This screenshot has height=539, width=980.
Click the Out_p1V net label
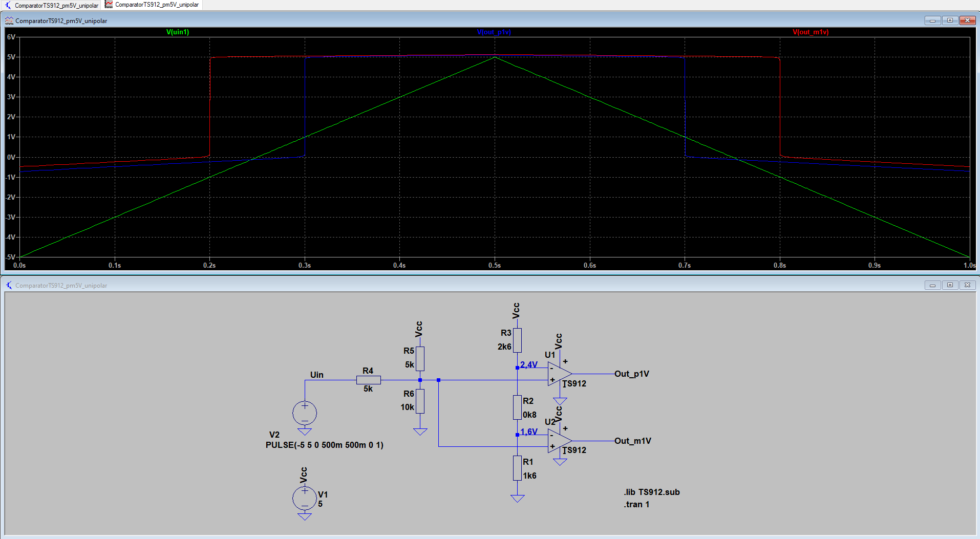pyautogui.click(x=632, y=374)
